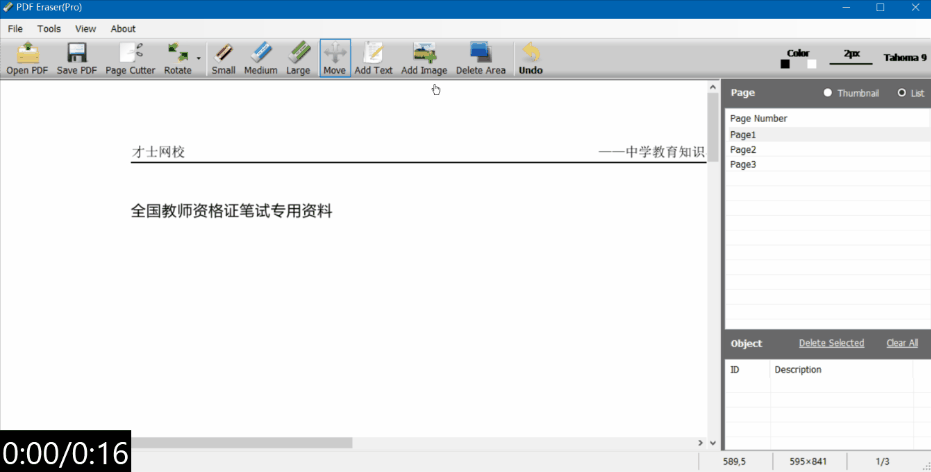
Task: Click the 595×841 page size status entry
Action: tap(808, 461)
